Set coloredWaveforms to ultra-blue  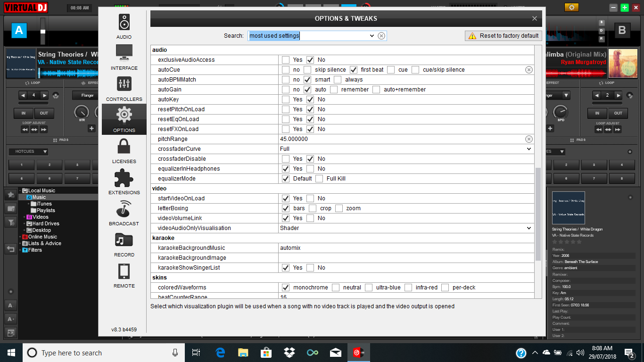pos(369,288)
